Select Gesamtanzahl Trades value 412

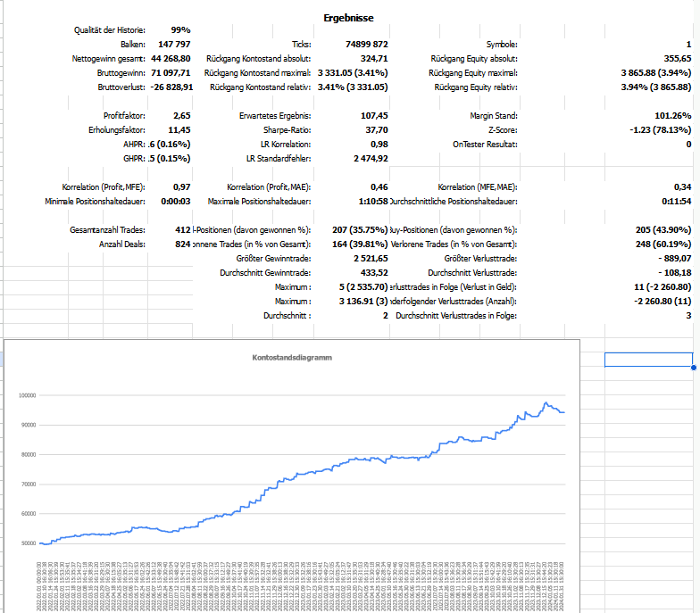(x=182, y=230)
